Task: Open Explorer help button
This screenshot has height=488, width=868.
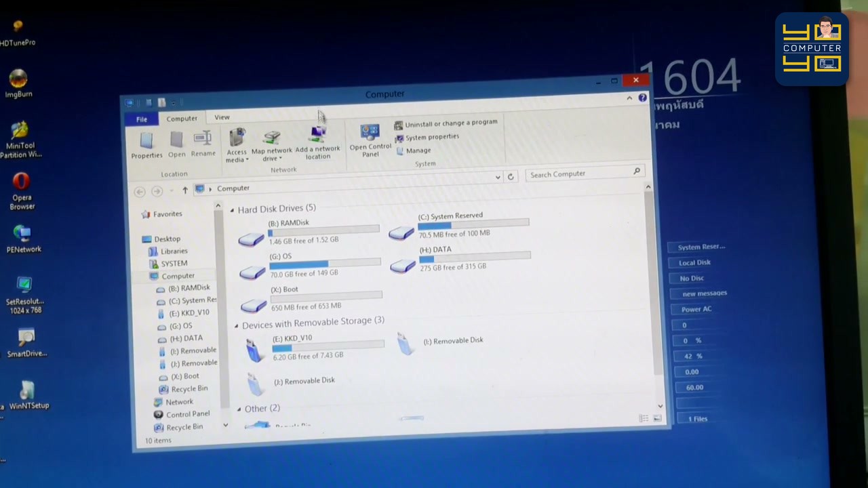Action: [642, 98]
